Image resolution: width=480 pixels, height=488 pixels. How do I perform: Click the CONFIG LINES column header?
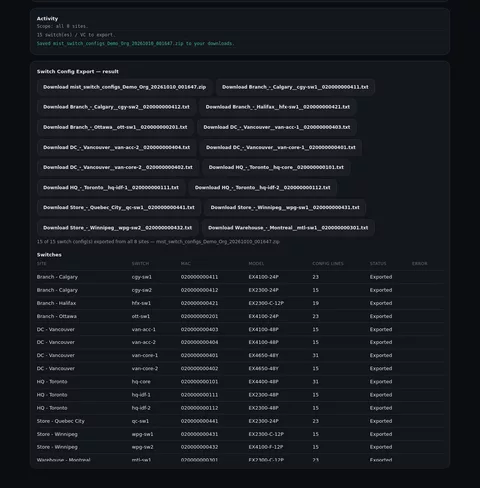[x=328, y=264]
